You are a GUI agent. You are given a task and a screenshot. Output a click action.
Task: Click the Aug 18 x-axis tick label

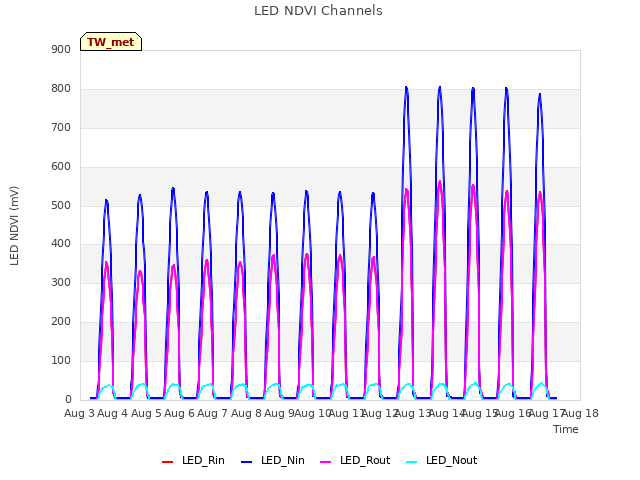click(580, 413)
